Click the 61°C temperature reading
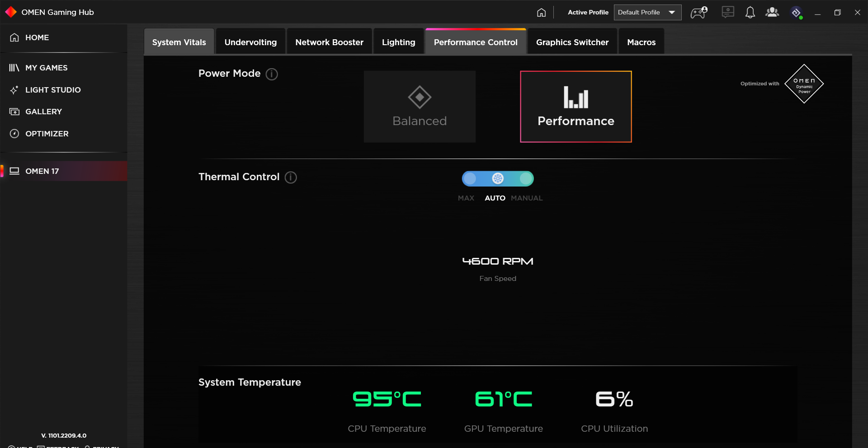Viewport: 868px width, 448px height. pyautogui.click(x=504, y=399)
